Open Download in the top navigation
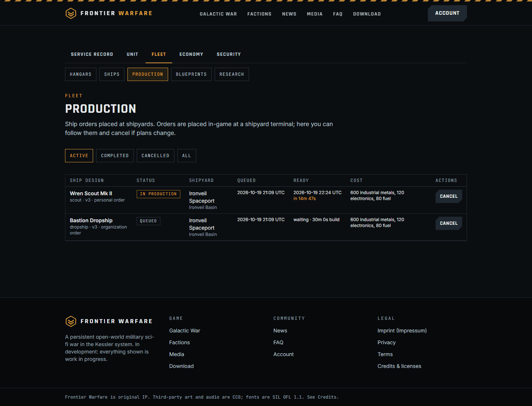 [x=367, y=14]
